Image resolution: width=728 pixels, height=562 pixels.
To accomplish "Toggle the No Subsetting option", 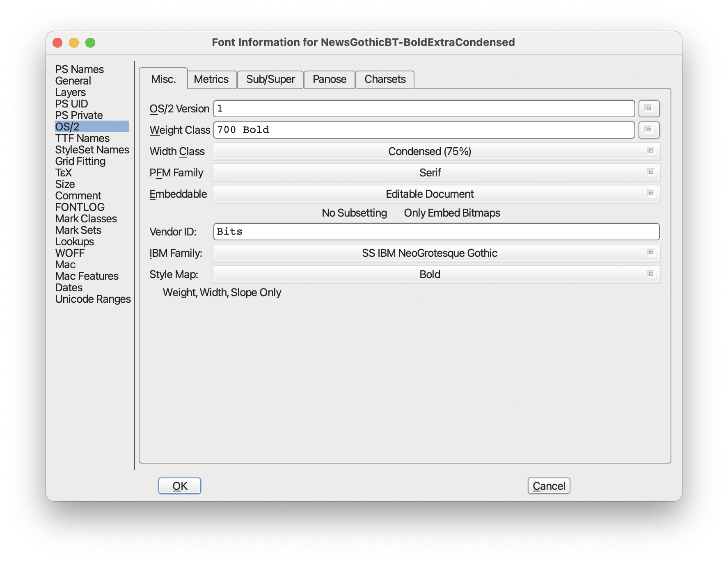I will pos(354,213).
